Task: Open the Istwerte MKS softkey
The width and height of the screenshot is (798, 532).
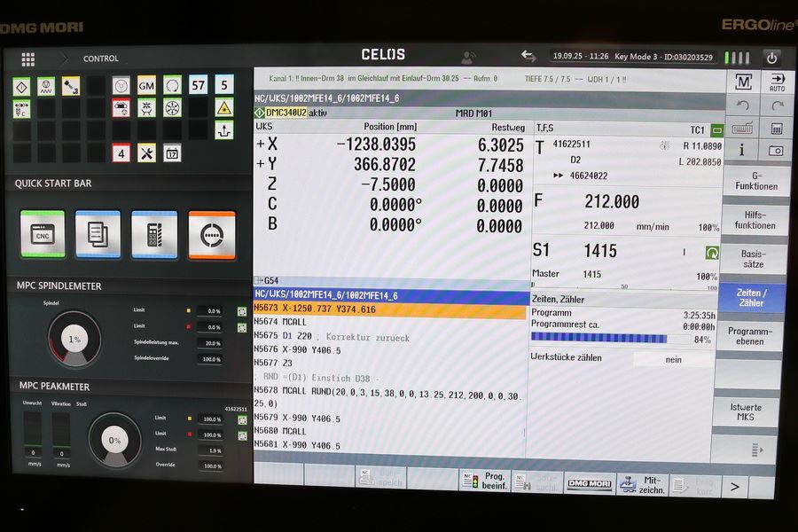Action: click(x=746, y=411)
